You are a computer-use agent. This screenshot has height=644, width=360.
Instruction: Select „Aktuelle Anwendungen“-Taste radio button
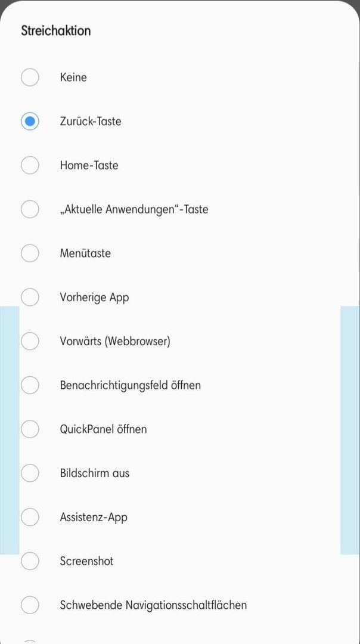coord(30,209)
